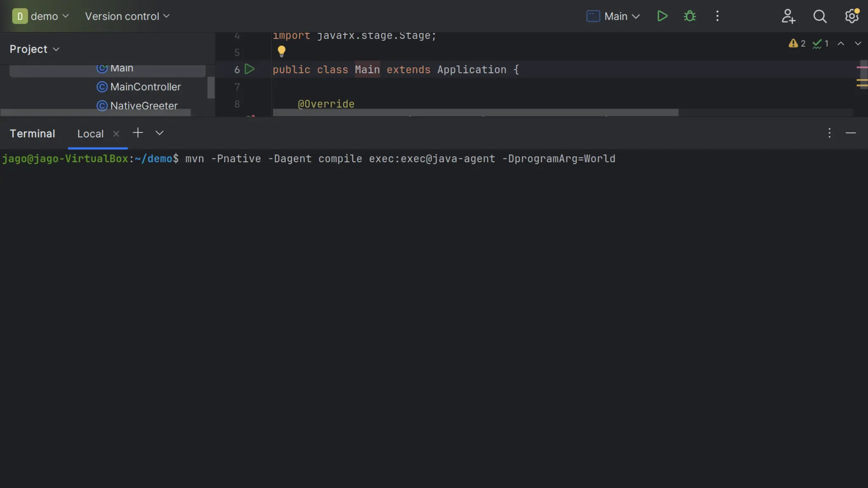
Task: Open more actions next to Debug
Action: click(717, 16)
